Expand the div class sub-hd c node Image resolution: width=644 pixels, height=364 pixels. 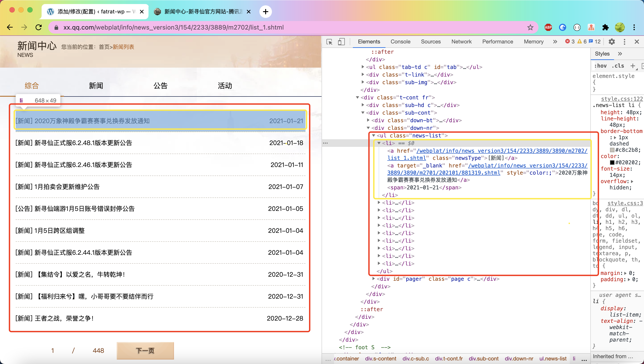[x=362, y=105]
